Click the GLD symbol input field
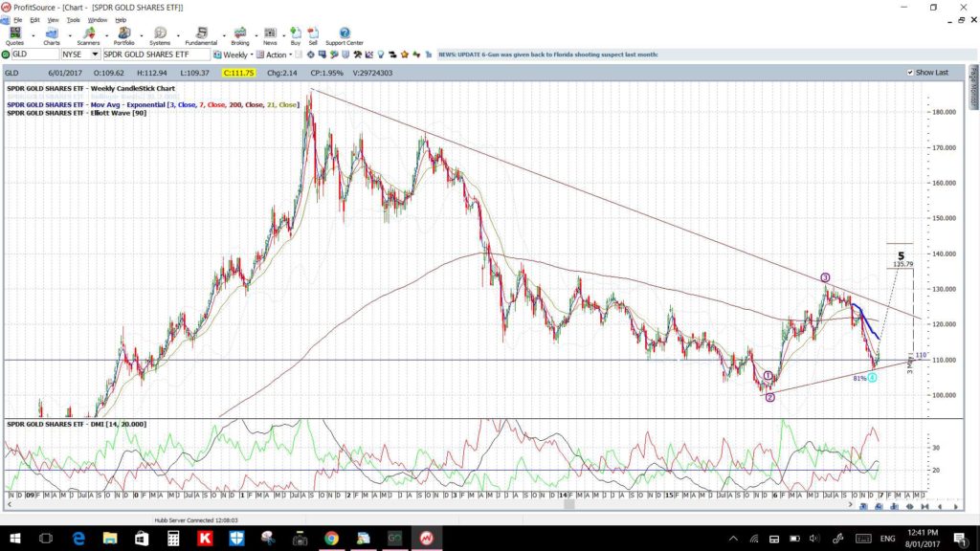 [35, 55]
